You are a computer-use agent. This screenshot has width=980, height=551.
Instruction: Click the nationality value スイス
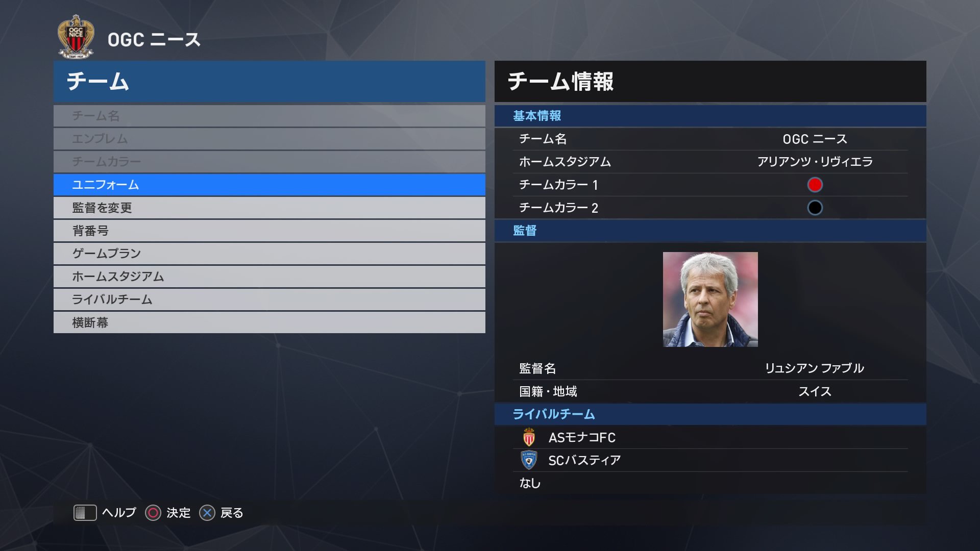[815, 391]
